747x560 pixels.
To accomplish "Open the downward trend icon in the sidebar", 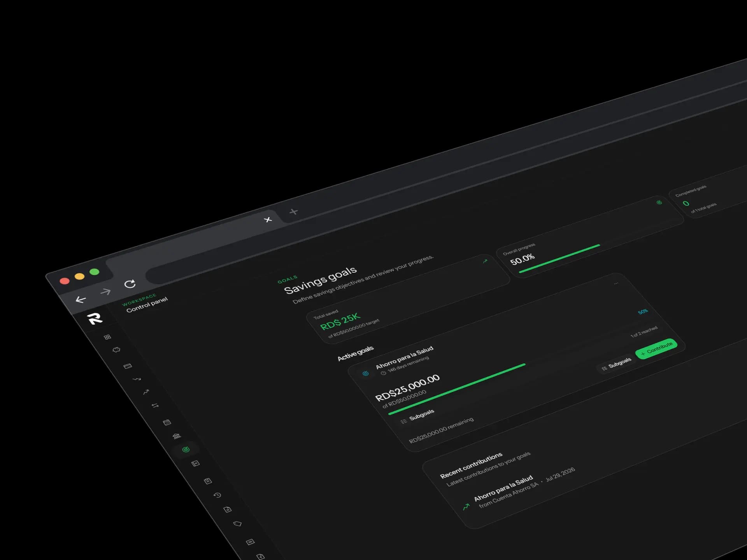I will pyautogui.click(x=137, y=379).
